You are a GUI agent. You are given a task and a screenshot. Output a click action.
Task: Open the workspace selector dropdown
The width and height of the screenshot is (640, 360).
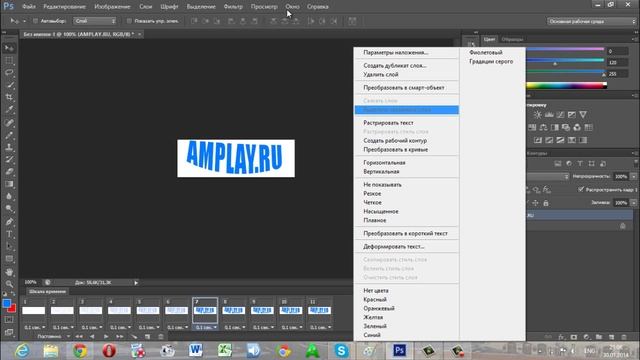coord(591,21)
